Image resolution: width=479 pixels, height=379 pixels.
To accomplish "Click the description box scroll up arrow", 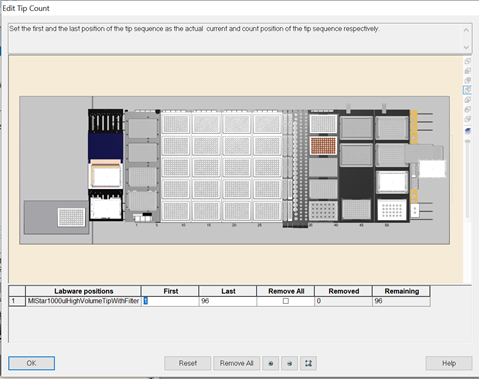I will point(466,30).
